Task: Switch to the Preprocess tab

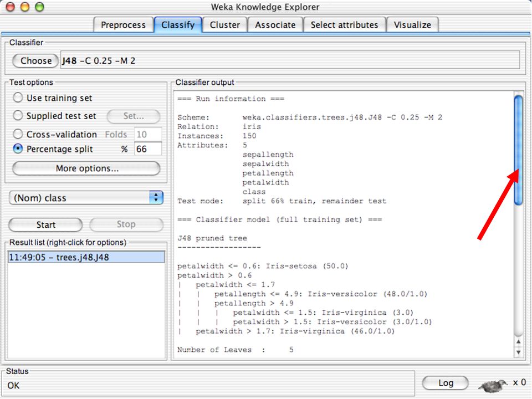Action: 123,25
